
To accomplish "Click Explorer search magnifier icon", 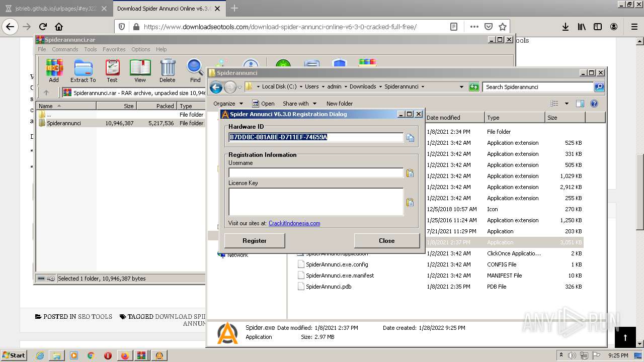I will pos(599,87).
